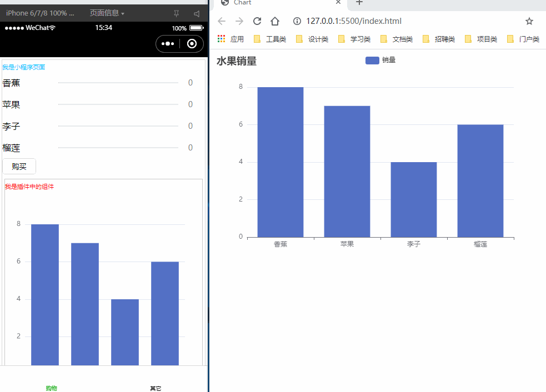Click the 榴莲 quantity slider

[118, 148]
